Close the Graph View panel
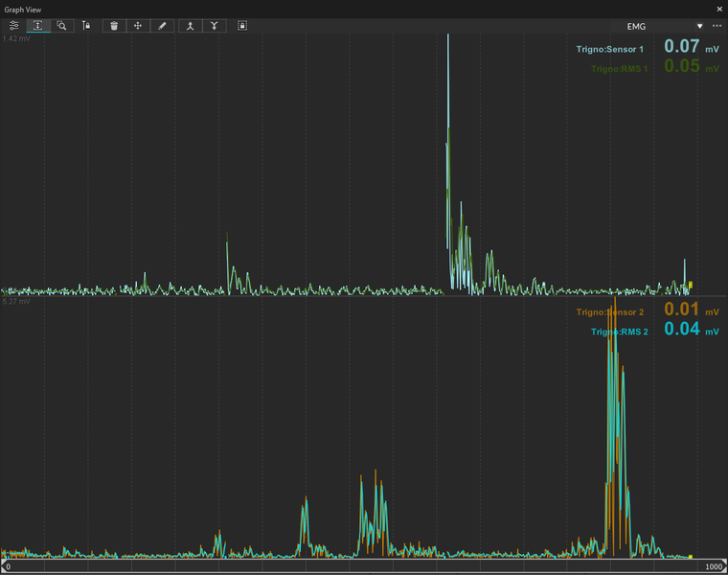 click(x=717, y=9)
